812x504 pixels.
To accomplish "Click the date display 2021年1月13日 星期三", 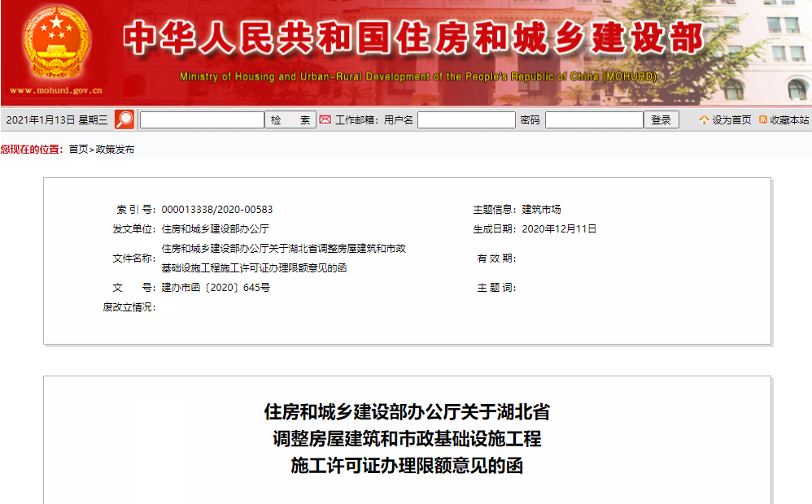I will point(55,119).
